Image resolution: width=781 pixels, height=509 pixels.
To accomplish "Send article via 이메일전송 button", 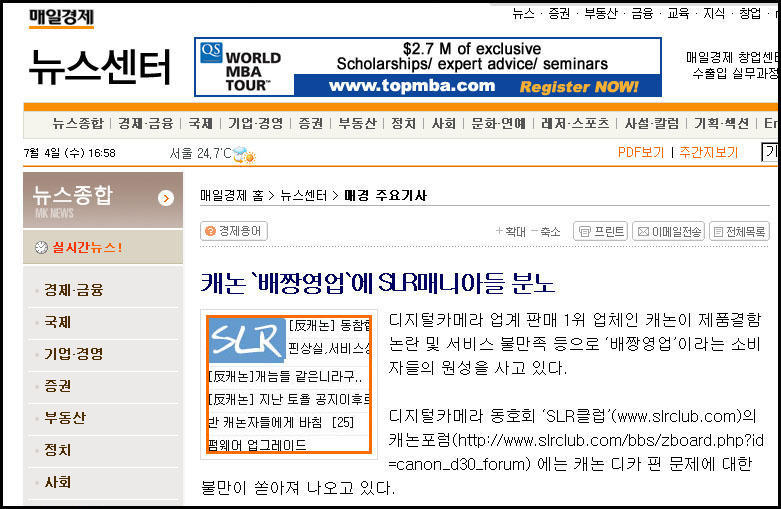I will (x=668, y=231).
